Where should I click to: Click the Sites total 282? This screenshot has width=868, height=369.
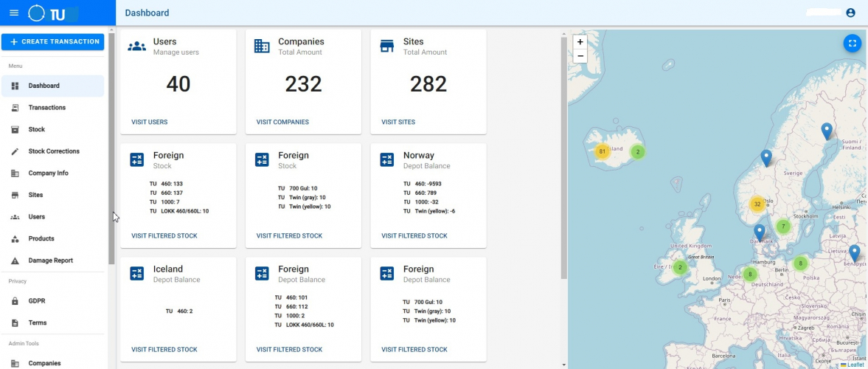(428, 84)
